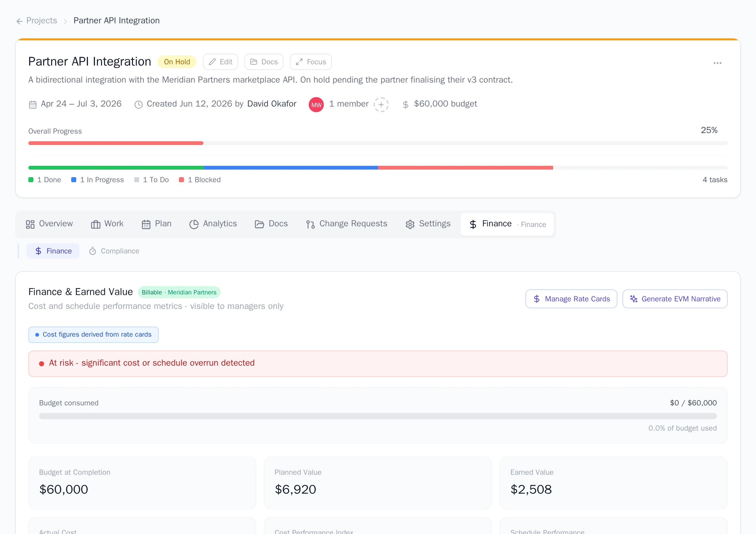Click the folder icon on the Docs tab

[x=260, y=225]
